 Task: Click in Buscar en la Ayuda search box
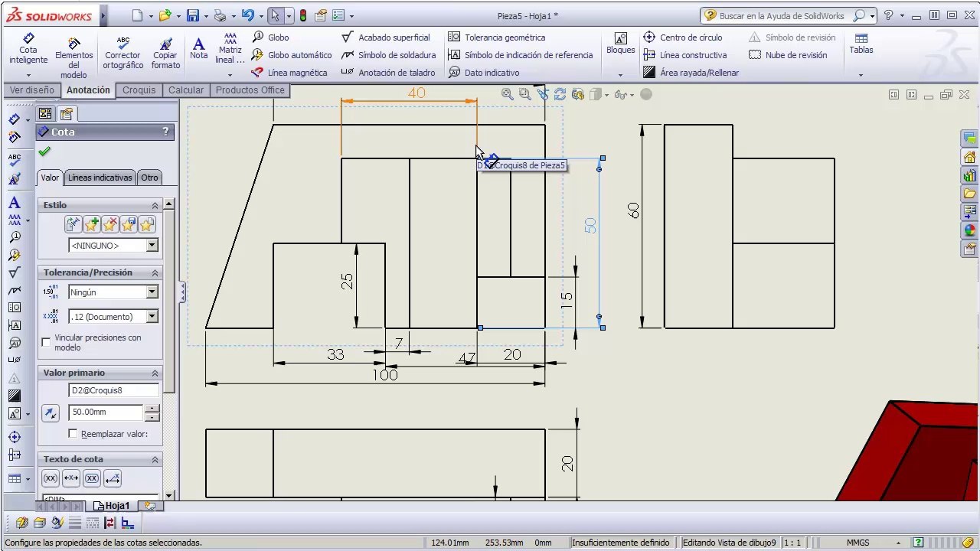[x=782, y=15]
